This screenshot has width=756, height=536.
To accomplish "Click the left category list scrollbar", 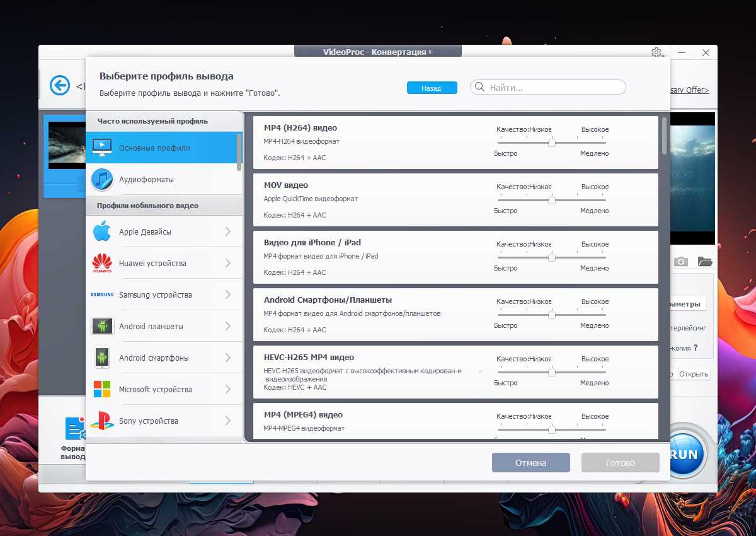I will tap(239, 151).
